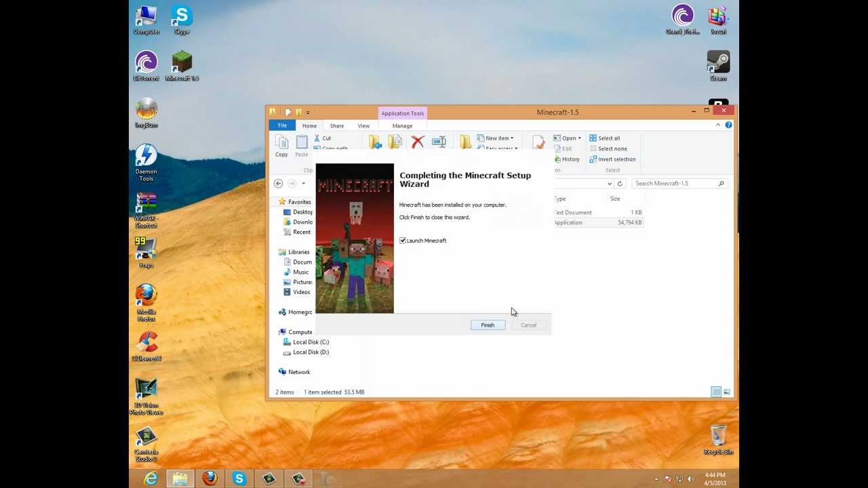The image size is (868, 488).
Task: Click the Recycle Bin desktop icon
Action: click(718, 440)
